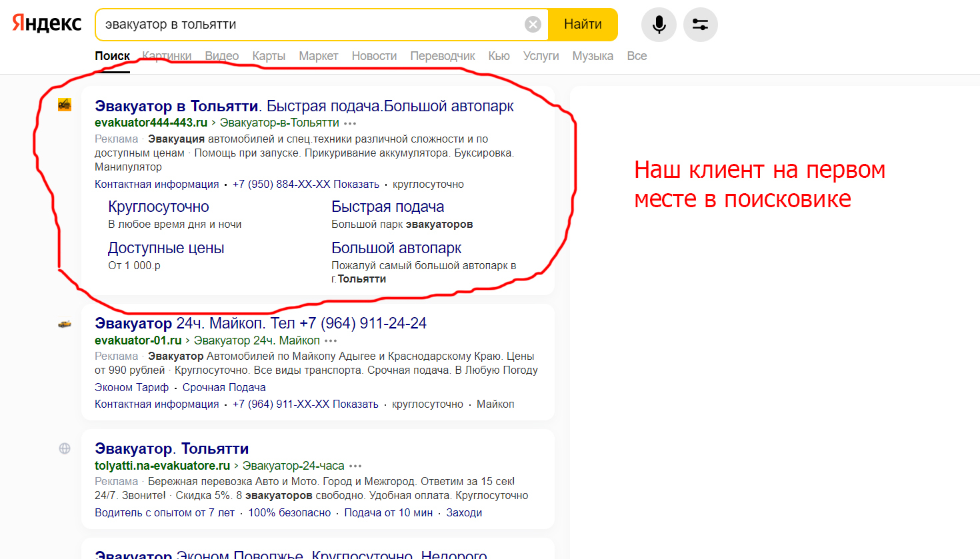Open the Большой автопарк sitelink
980x559 pixels.
tap(396, 248)
